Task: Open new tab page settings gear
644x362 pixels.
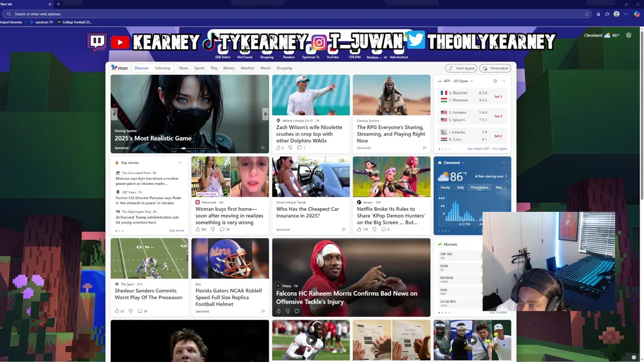Action: tap(628, 35)
